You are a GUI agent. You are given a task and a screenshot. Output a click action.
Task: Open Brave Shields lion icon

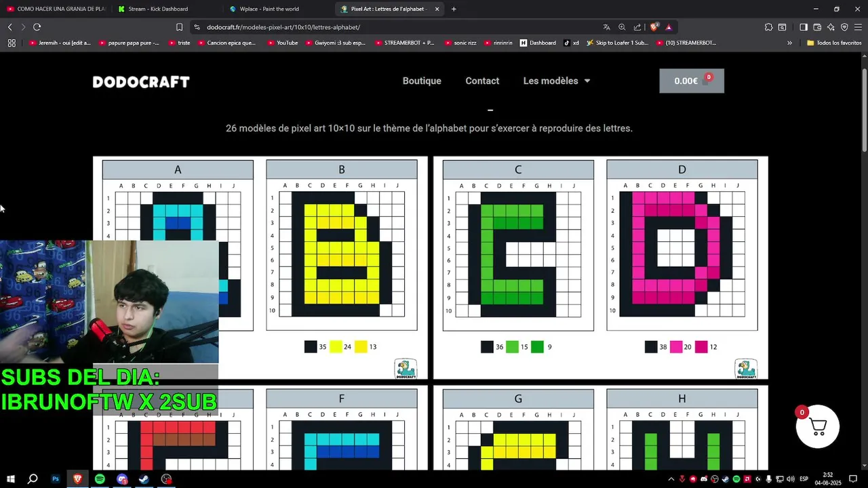pos(654,27)
